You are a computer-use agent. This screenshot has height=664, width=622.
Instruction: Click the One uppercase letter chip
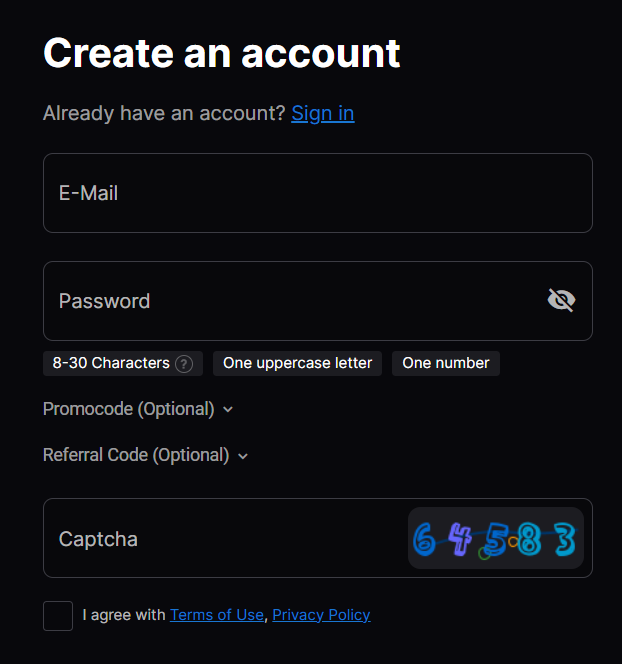[297, 363]
